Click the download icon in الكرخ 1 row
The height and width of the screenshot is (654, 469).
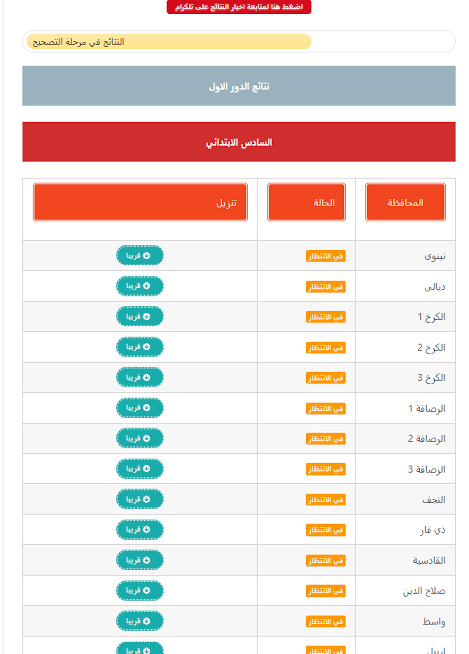(146, 317)
